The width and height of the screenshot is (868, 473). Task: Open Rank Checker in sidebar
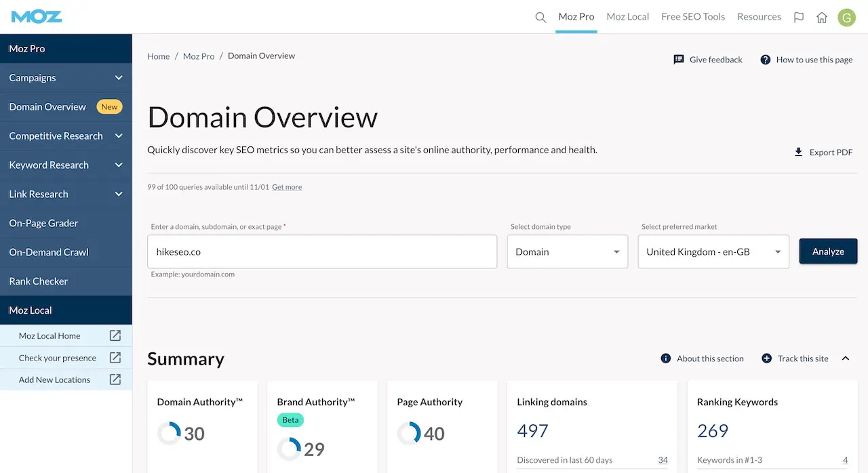pos(66,281)
